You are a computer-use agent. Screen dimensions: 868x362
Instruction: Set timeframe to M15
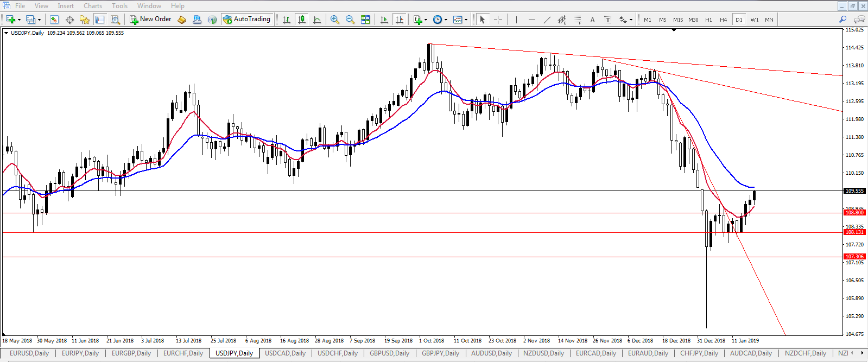coord(678,20)
